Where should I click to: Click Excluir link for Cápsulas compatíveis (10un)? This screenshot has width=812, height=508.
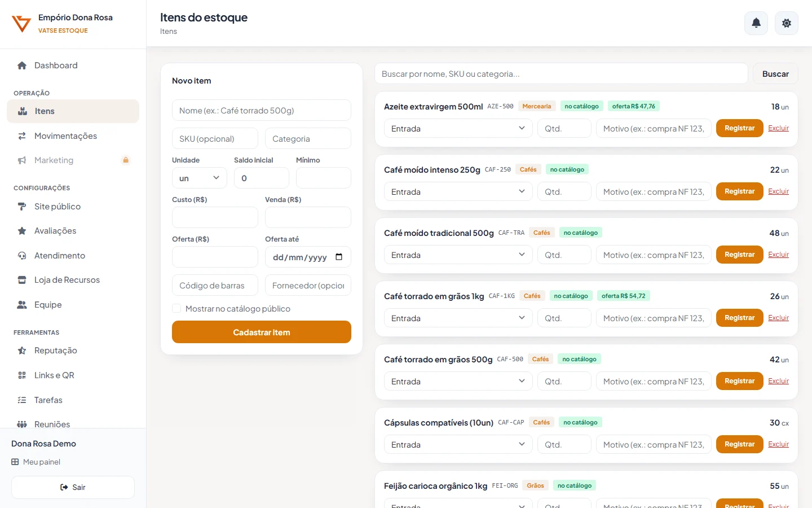pos(778,444)
